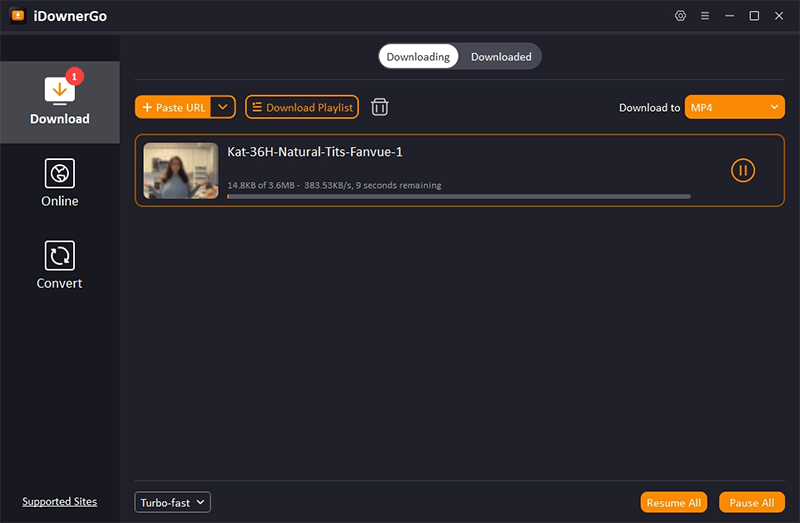The image size is (800, 523).
Task: Expand the Paste URL dropdown arrow
Action: point(223,107)
